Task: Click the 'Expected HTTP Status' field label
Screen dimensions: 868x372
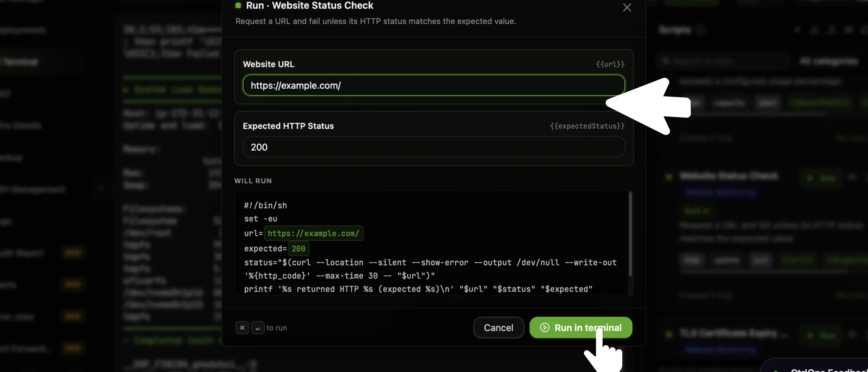Action: [288, 126]
